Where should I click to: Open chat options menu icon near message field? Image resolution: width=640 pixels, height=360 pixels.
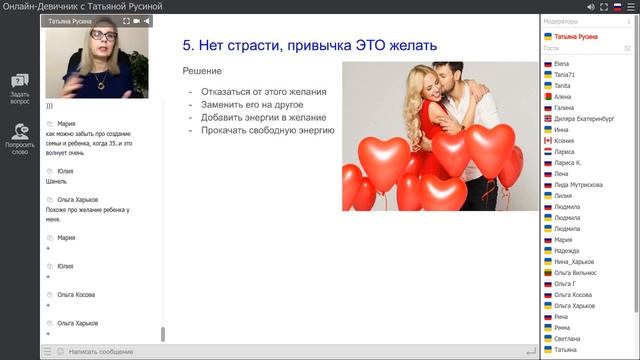click(47, 351)
